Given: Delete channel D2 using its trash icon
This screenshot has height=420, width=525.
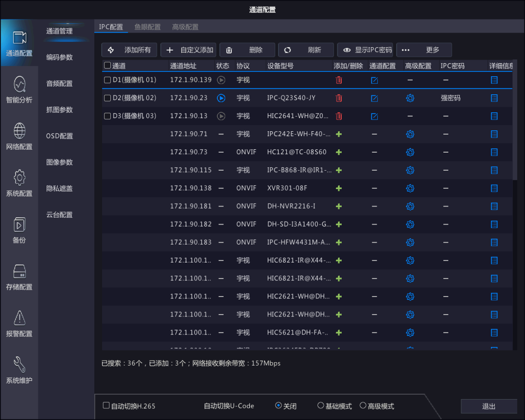Looking at the screenshot, I should tap(339, 98).
